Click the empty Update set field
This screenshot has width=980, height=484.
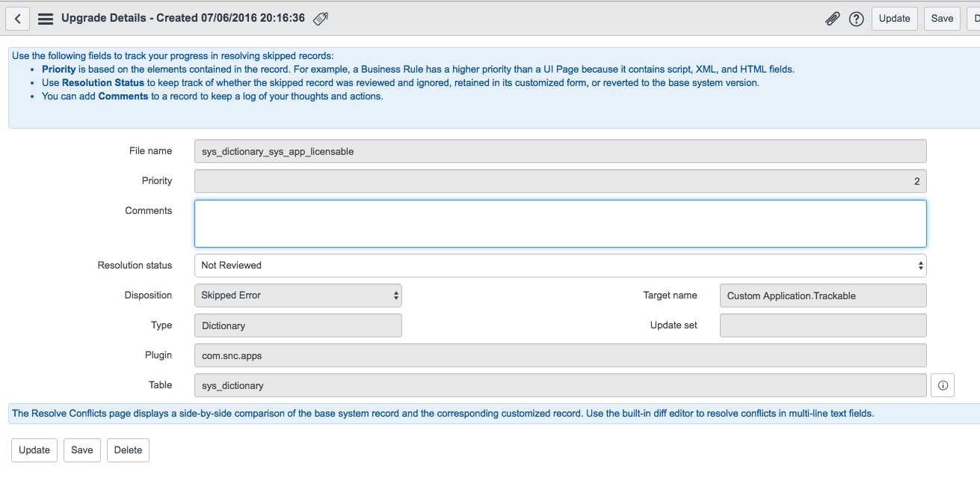click(822, 325)
